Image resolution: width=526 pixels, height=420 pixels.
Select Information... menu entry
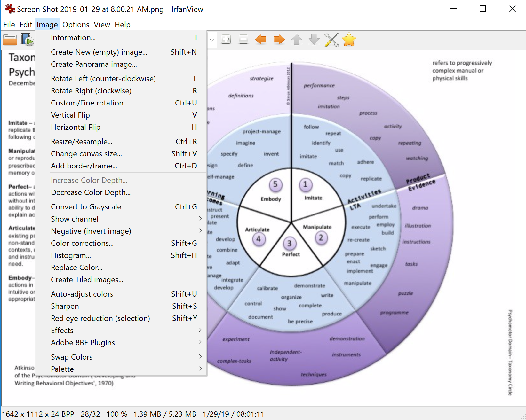121,38
